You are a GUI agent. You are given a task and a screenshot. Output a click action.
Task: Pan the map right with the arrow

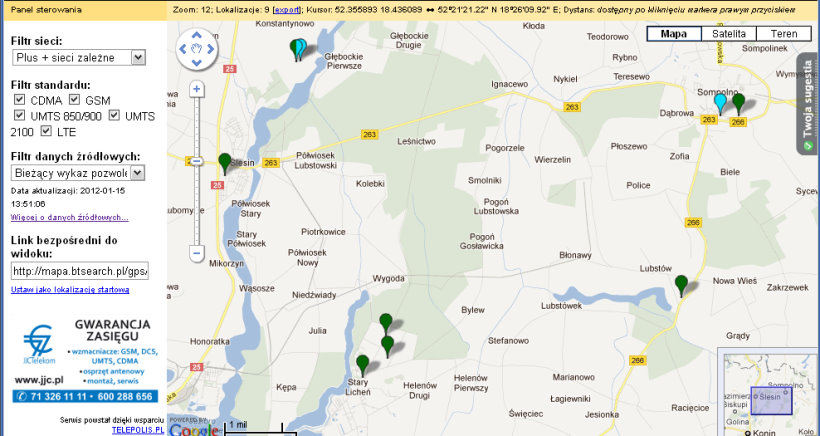pyautogui.click(x=211, y=49)
